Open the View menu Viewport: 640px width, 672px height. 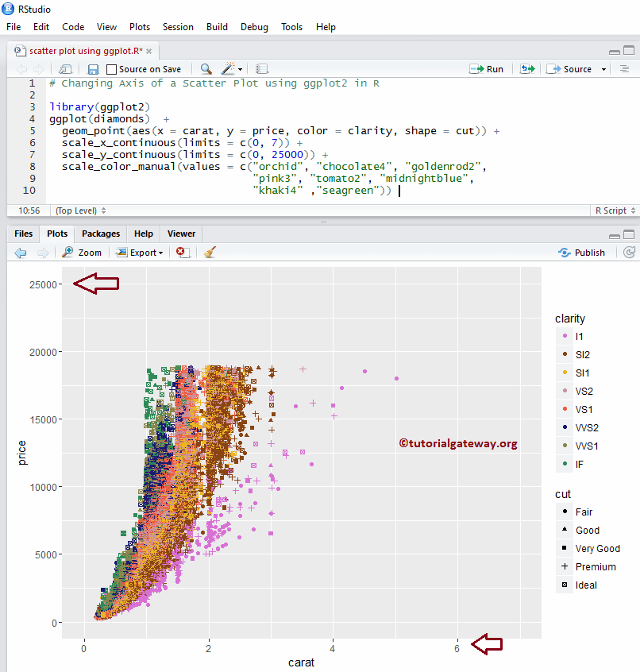point(106,27)
